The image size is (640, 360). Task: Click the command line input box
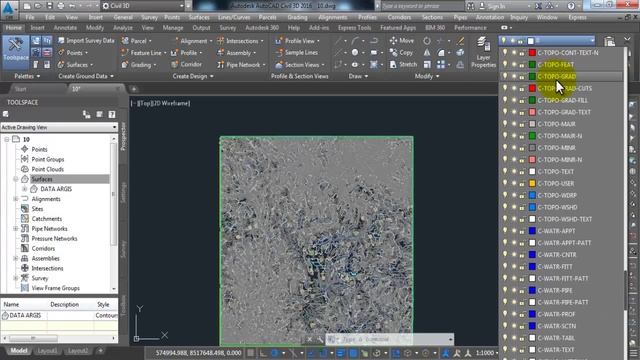coord(389,339)
